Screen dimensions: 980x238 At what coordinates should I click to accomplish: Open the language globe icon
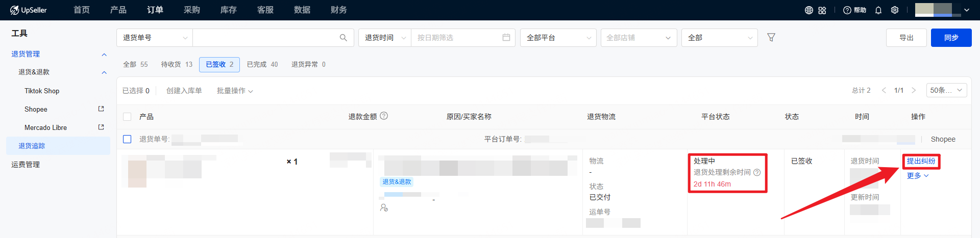pos(808,10)
